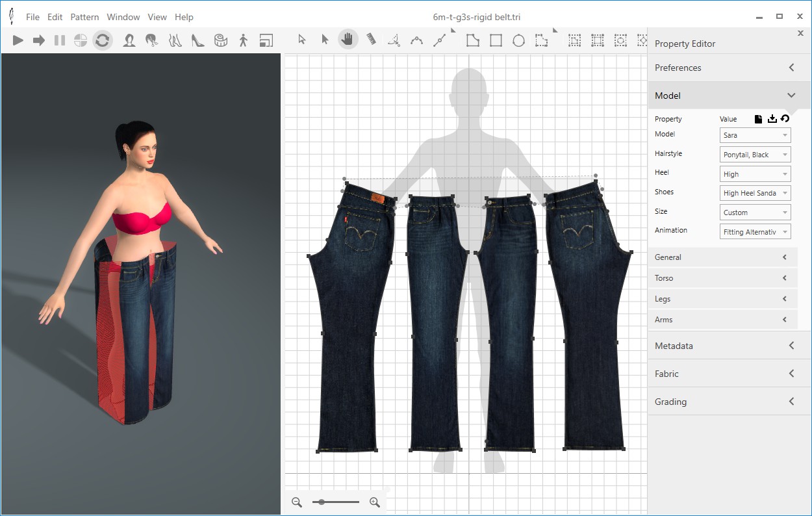
Task: Click the pause simulation icon
Action: pyautogui.click(x=60, y=40)
